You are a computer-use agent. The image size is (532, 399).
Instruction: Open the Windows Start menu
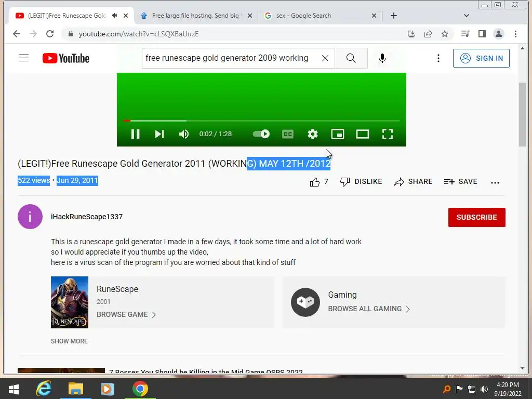click(14, 389)
